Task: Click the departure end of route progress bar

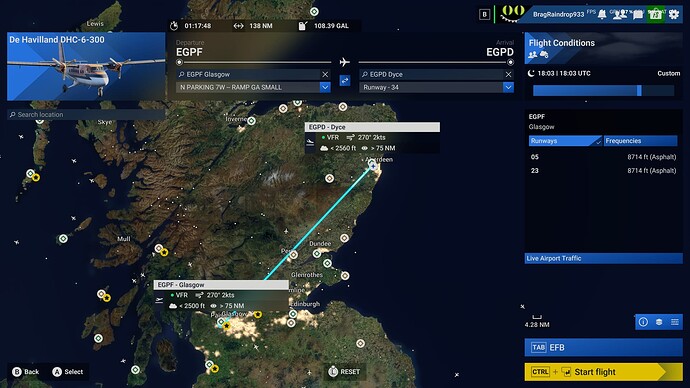Action: pos(179,62)
